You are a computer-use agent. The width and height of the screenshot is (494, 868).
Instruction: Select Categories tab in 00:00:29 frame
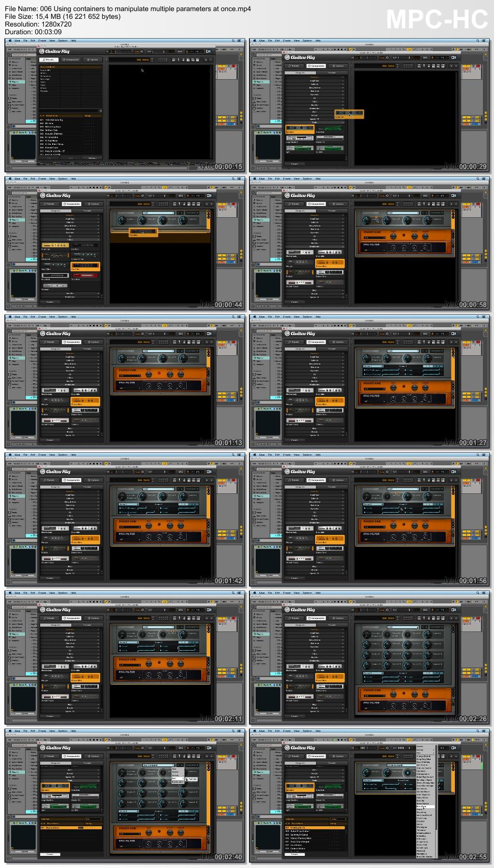300,72
